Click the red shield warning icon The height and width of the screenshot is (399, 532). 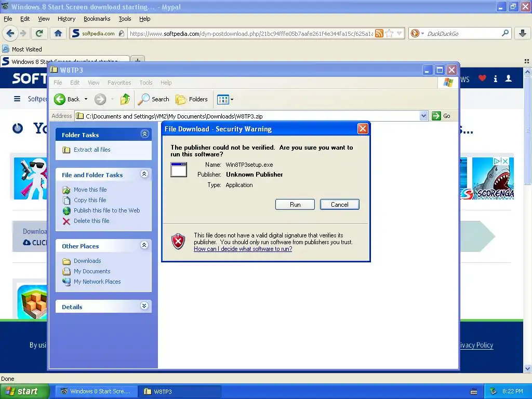point(178,241)
